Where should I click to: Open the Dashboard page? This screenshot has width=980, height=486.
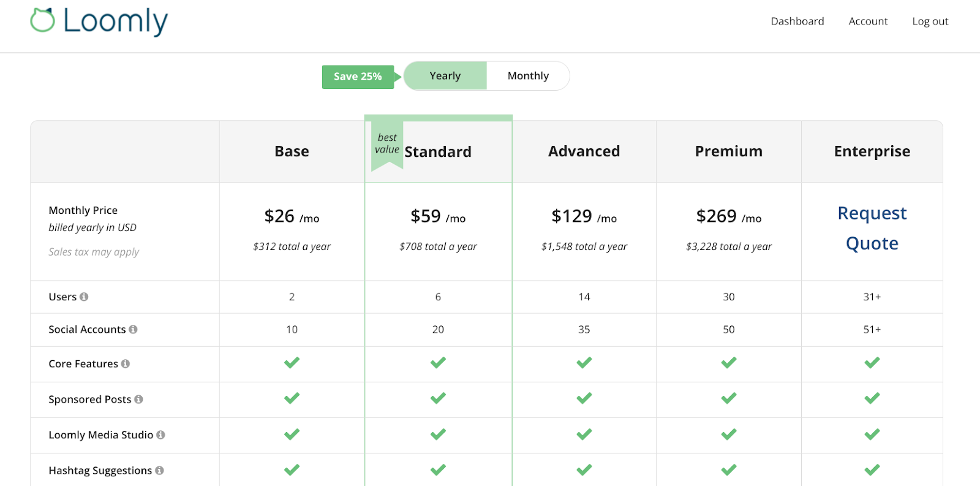click(x=797, y=21)
